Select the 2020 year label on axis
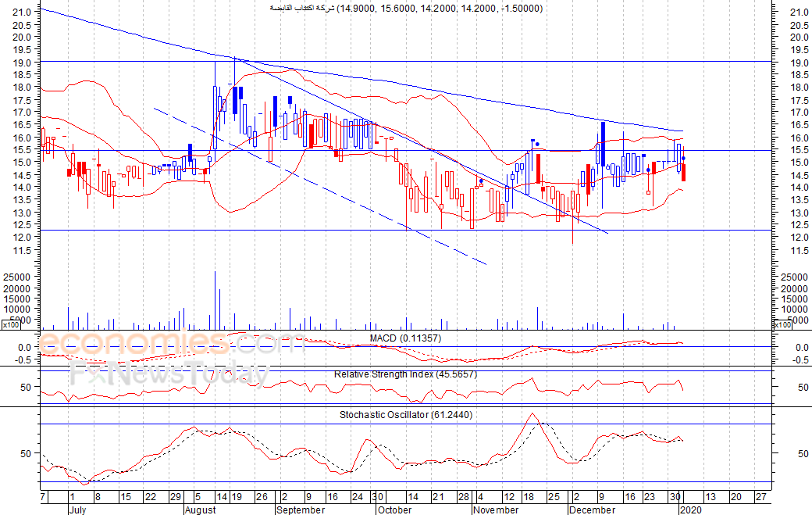The width and height of the screenshot is (812, 515). [691, 510]
